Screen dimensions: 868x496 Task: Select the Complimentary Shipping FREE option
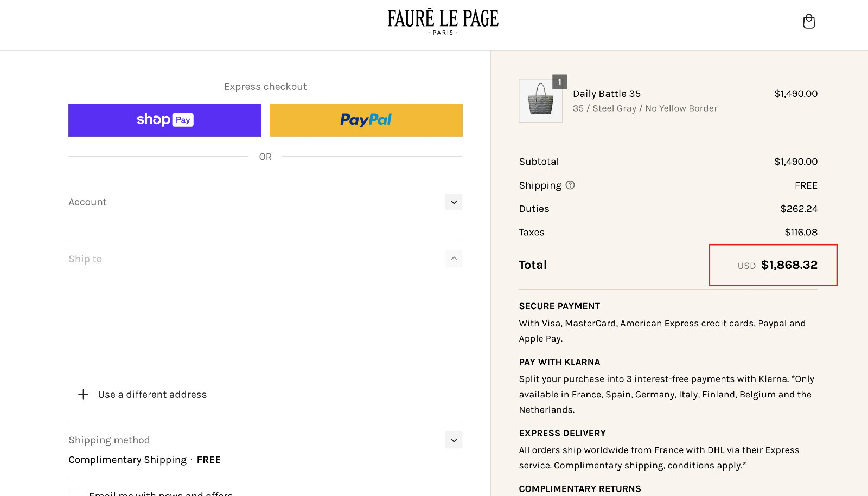point(144,460)
